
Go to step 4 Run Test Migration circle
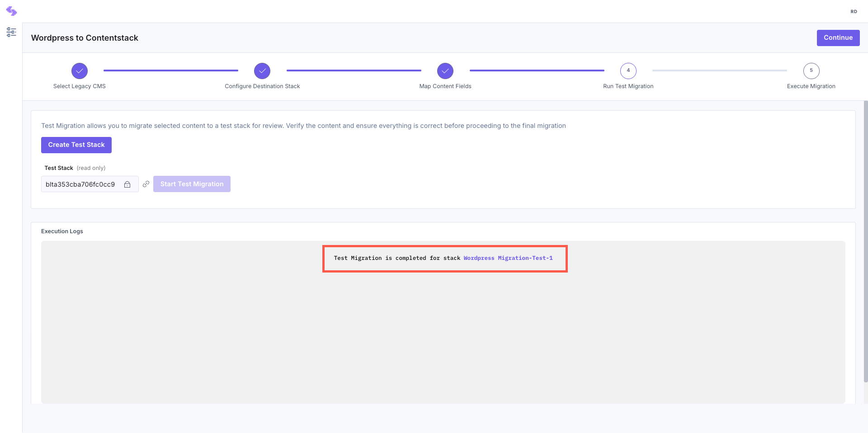pyautogui.click(x=628, y=71)
